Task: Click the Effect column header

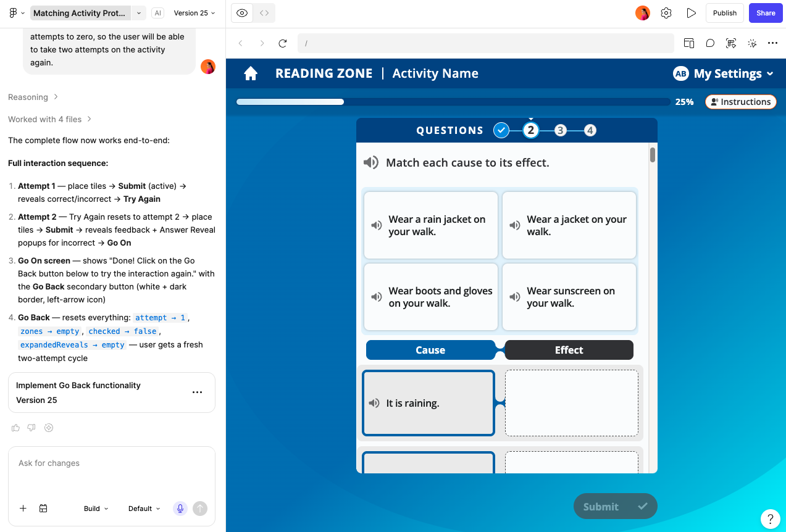Action: [569, 350]
